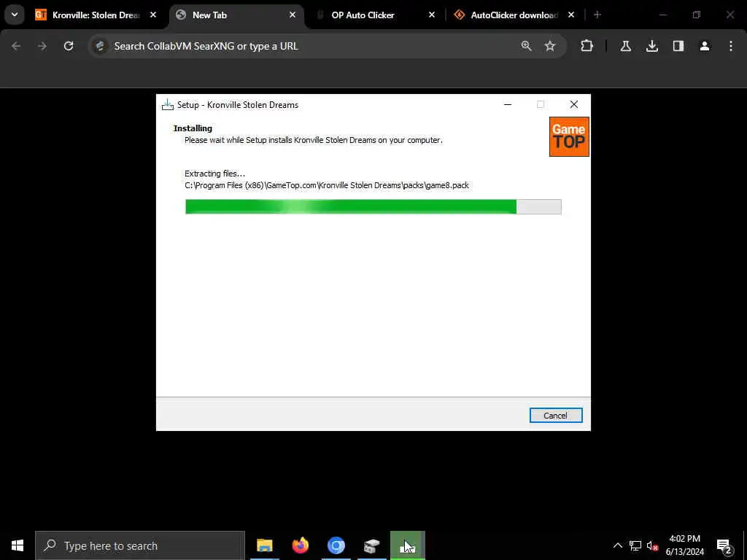Open the zoom magnifier in the address bar

click(527, 46)
